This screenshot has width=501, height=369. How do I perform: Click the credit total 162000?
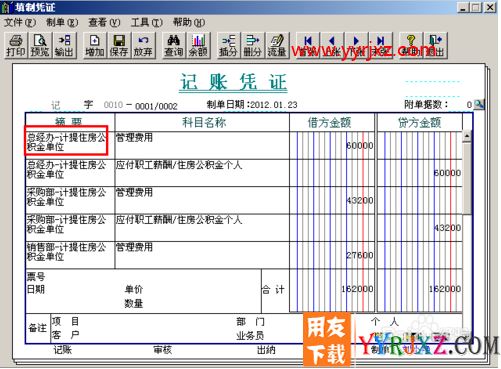445,289
